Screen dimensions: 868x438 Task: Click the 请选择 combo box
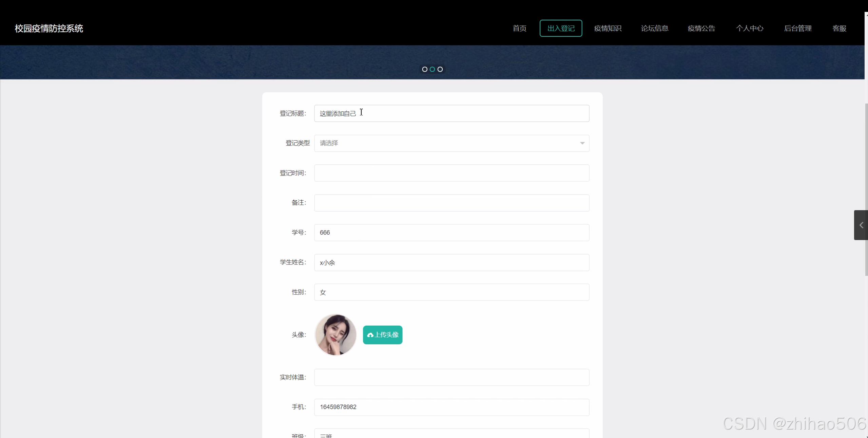(x=451, y=143)
